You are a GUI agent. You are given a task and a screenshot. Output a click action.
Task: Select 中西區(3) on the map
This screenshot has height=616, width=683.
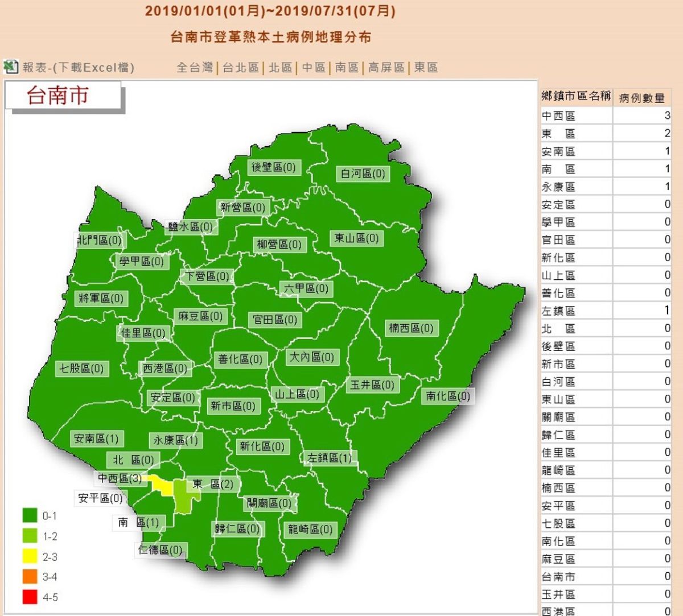(x=119, y=479)
